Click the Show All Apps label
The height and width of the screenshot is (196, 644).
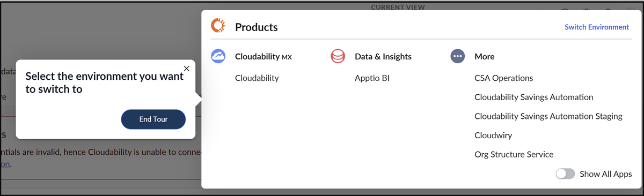pos(606,174)
